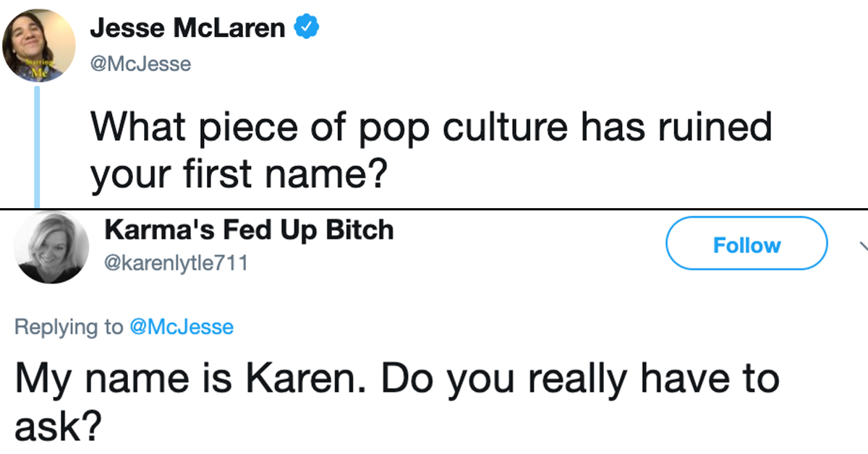Click the @McJesse handle under Jesse's name

[140, 64]
